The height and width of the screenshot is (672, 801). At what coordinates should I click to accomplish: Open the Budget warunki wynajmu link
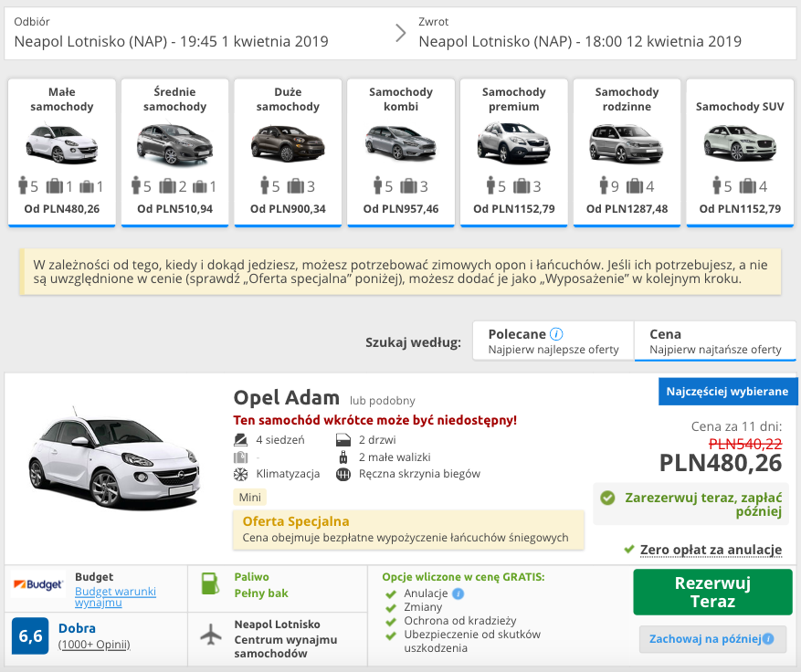point(115,593)
